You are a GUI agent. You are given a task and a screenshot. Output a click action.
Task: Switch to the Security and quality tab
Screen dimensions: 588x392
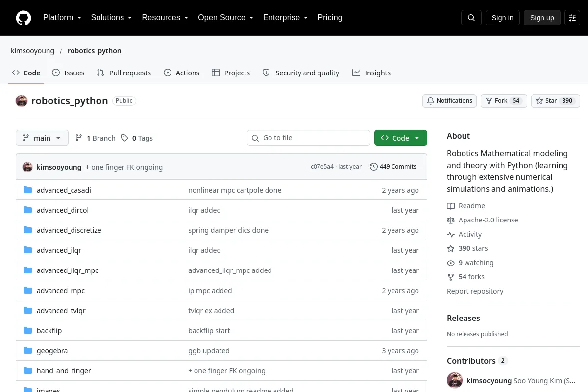pyautogui.click(x=301, y=73)
